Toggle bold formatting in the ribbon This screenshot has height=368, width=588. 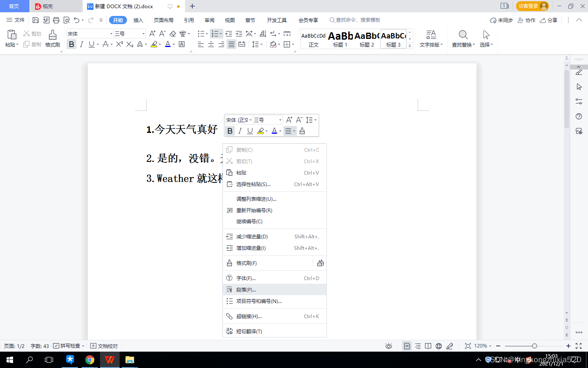tap(71, 44)
